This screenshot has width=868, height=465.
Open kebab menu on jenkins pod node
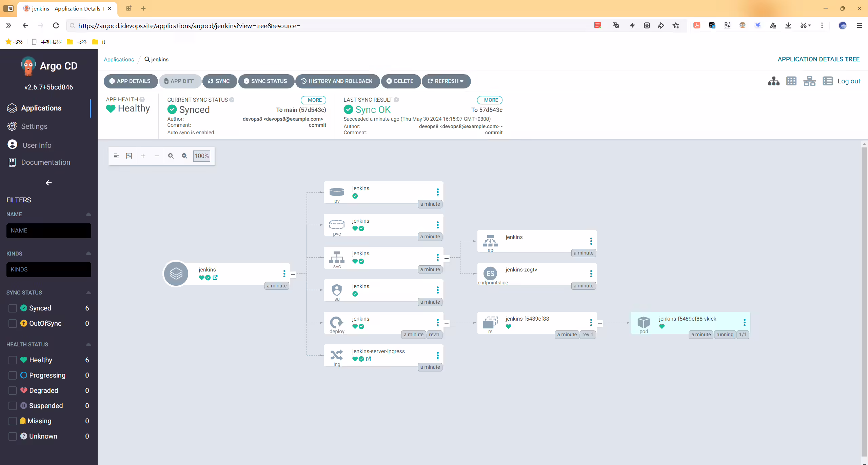744,322
